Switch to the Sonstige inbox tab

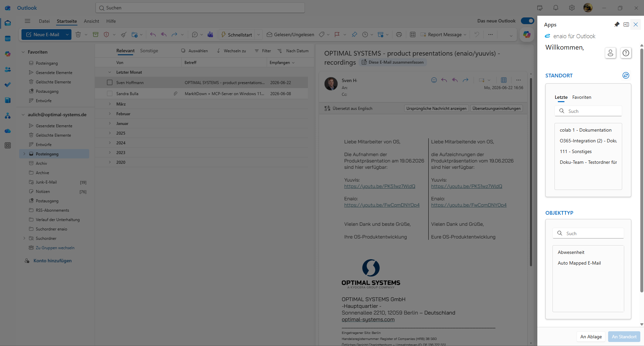(149, 51)
